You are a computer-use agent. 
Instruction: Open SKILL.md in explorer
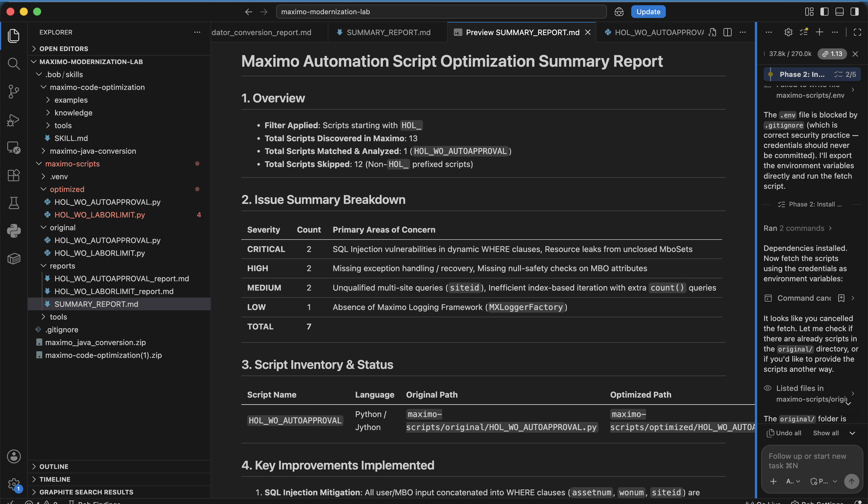coord(119,138)
